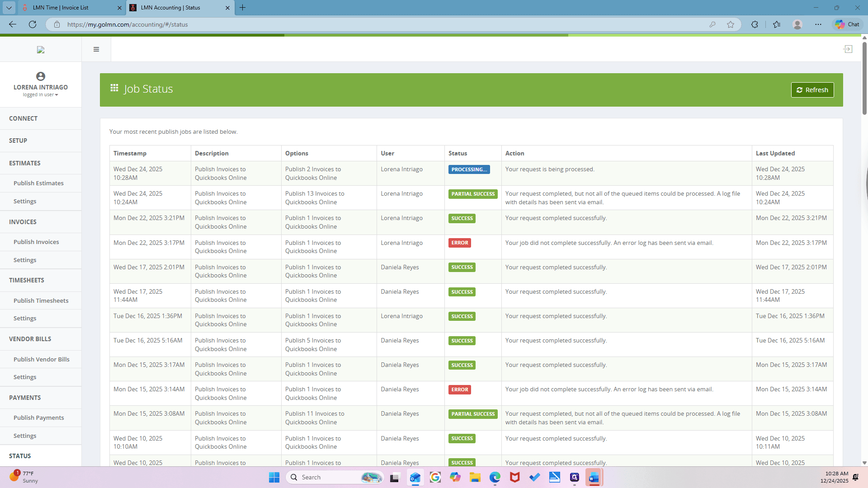
Task: Click the broken logo image in the sidebar
Action: coord(41,50)
